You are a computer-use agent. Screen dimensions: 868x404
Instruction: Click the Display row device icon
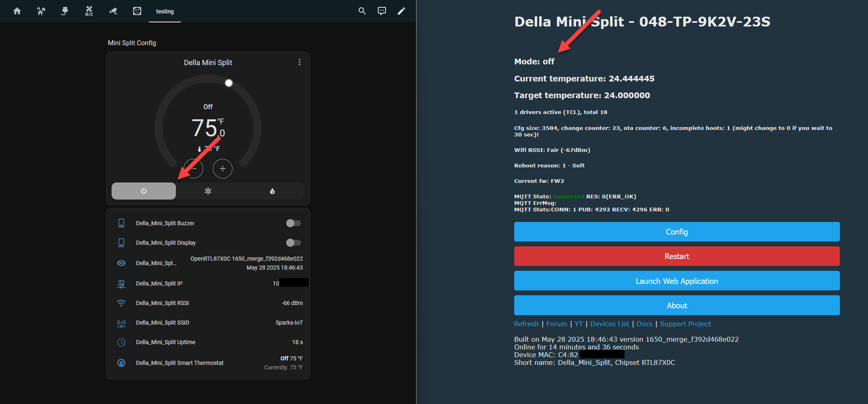pyautogui.click(x=121, y=243)
